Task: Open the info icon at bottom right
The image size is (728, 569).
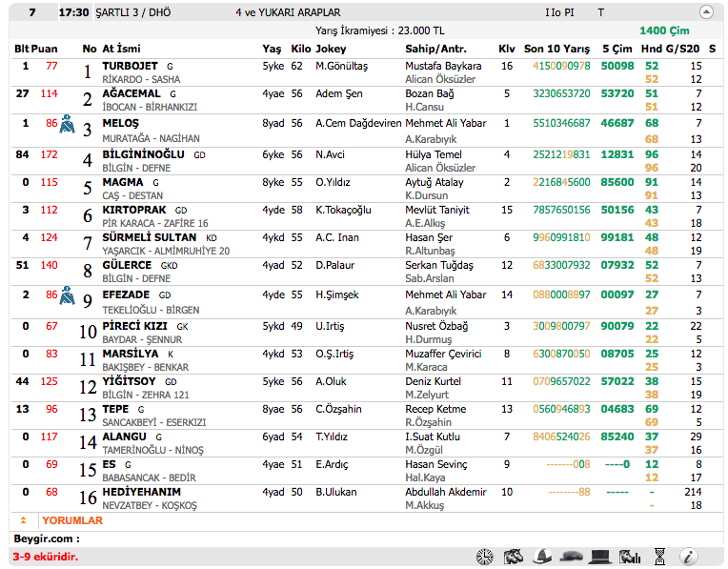Action: pyautogui.click(x=688, y=557)
